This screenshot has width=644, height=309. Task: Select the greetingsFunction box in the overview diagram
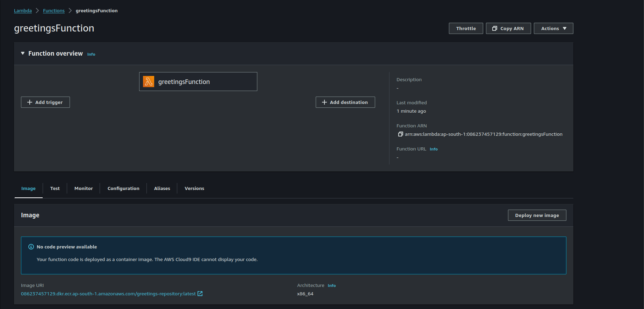click(x=198, y=82)
